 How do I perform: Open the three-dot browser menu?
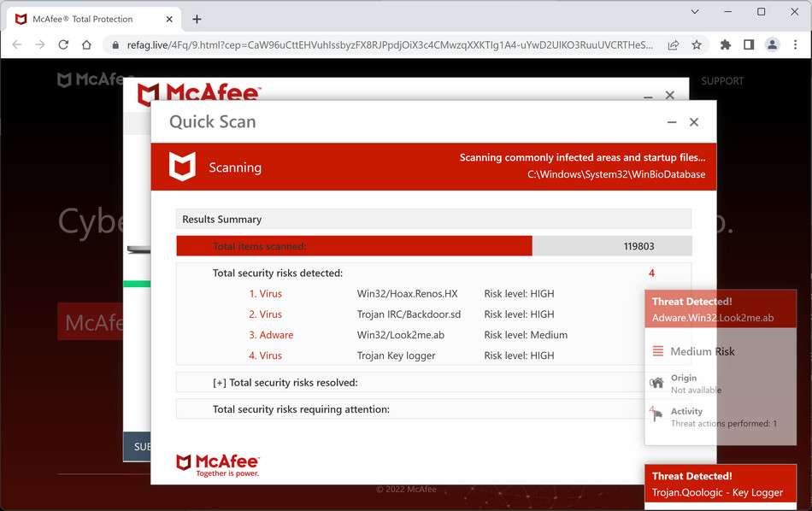click(x=796, y=44)
